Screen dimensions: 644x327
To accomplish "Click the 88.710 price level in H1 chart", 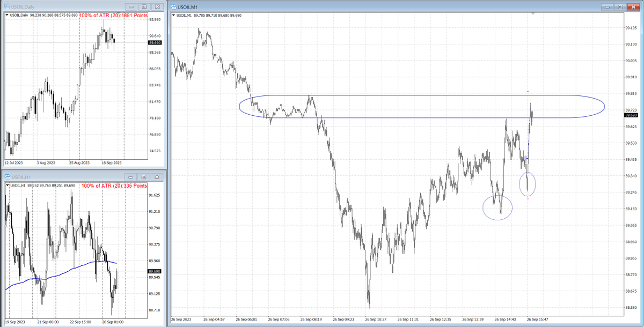I will click(x=155, y=310).
